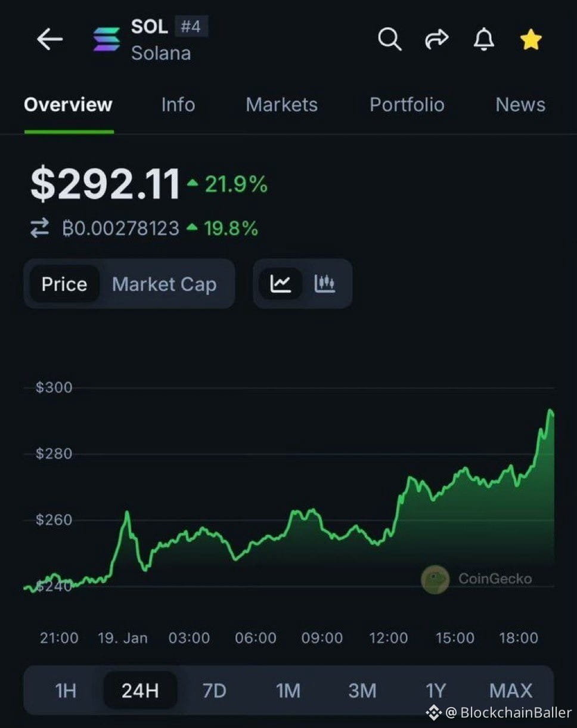Select the 7D time range

[215, 690]
